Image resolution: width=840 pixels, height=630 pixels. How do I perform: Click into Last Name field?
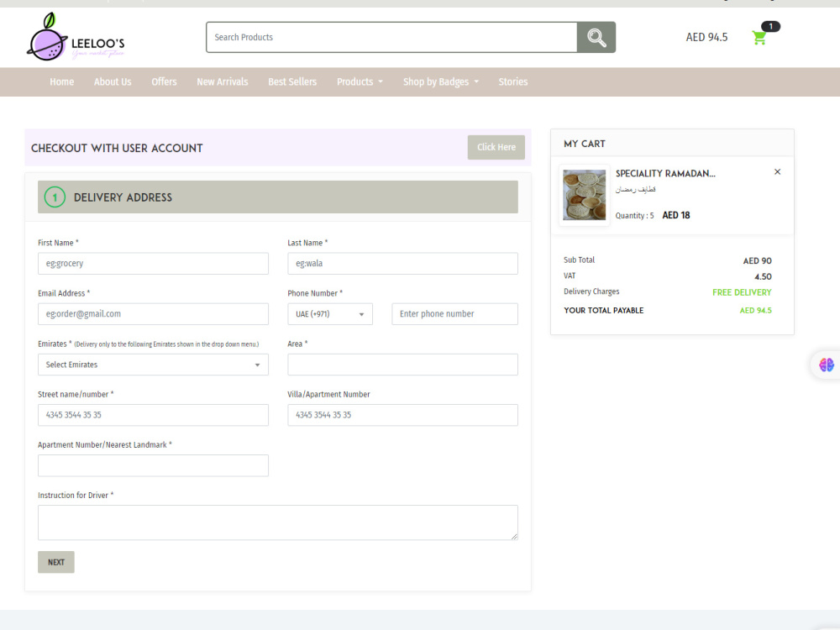(403, 264)
